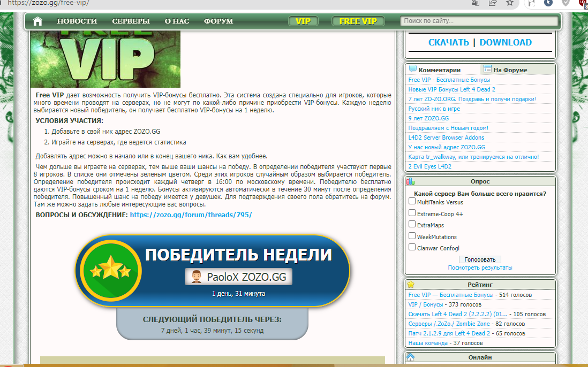Check the WeekMutations poll option

click(412, 236)
